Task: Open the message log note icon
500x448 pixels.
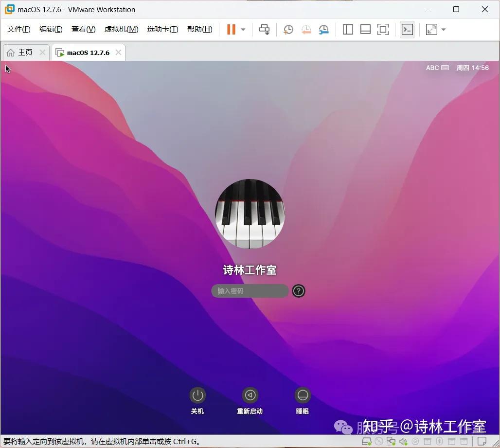Action: point(482,441)
